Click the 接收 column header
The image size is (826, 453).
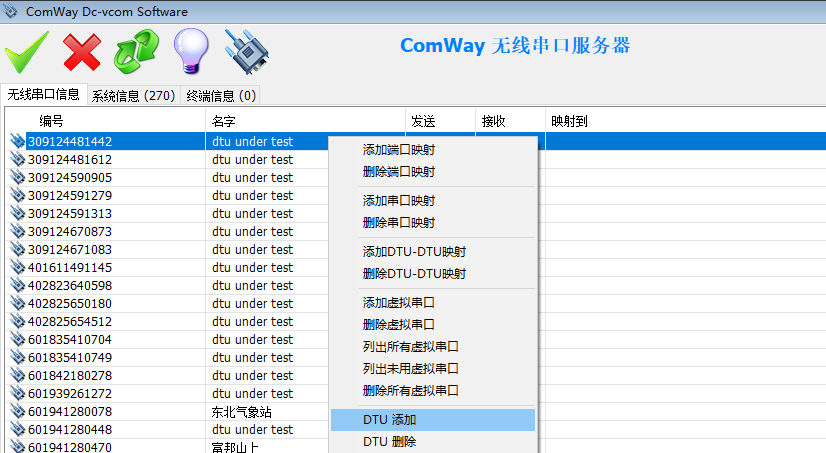[x=510, y=121]
